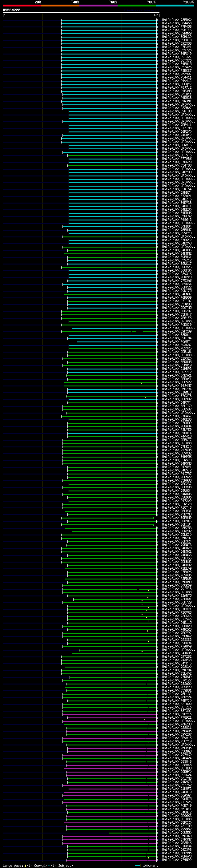Image resolution: width=197 pixels, height=868 pixels.
Task: Select hit label UniRef100_B8C5R2
Action: tap(177, 382)
